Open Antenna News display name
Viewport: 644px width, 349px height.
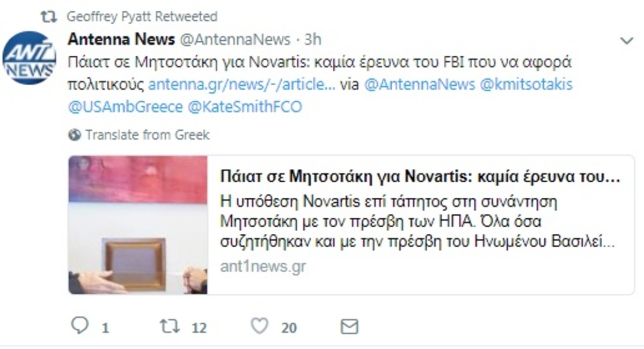click(121, 39)
